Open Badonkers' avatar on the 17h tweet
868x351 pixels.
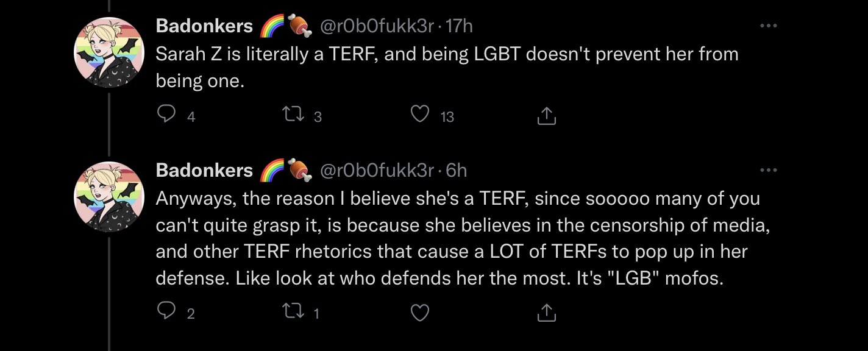[109, 52]
